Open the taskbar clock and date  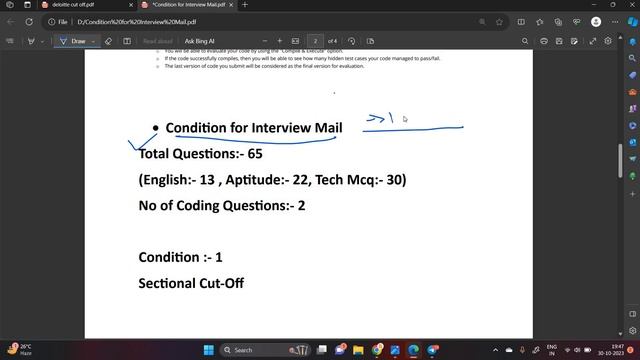(611, 350)
